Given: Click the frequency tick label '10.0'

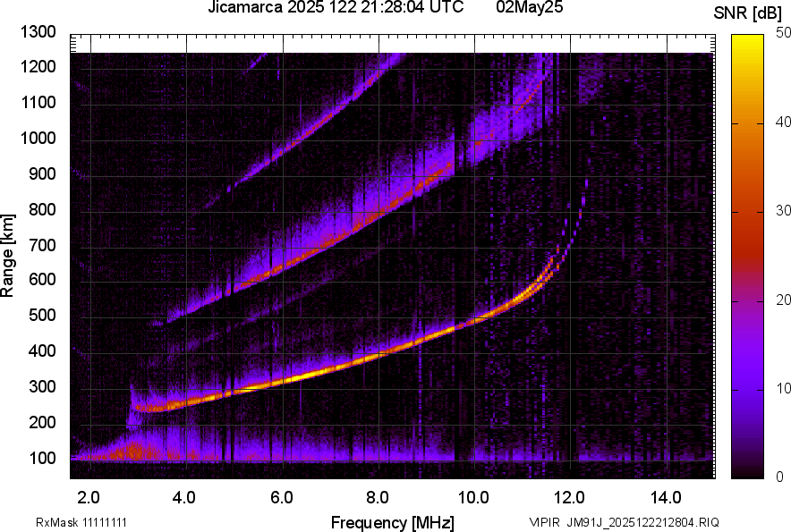Looking at the screenshot, I should click(x=473, y=498).
